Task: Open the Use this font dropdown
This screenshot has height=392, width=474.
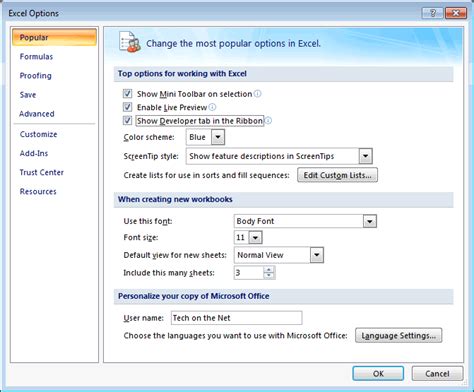Action: 370,221
